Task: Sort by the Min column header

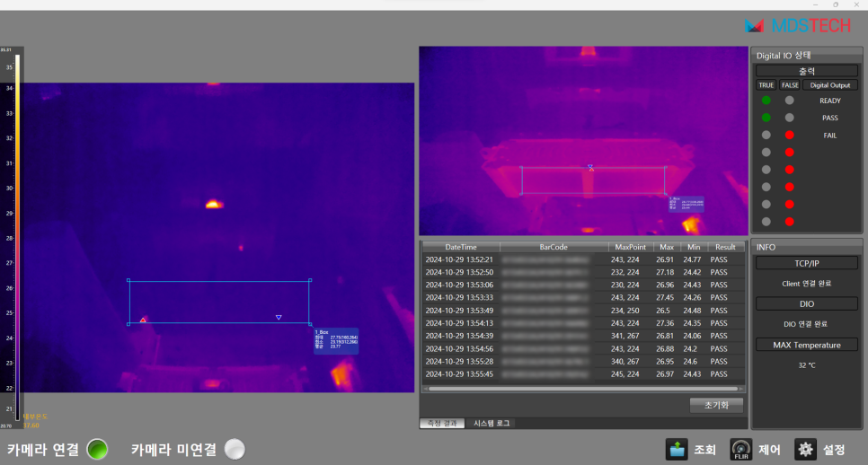Action: (x=694, y=247)
